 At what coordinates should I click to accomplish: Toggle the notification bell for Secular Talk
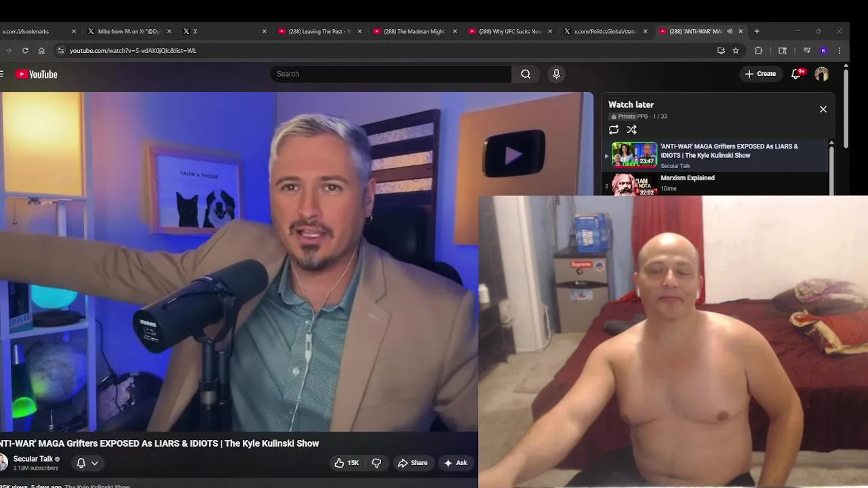pos(87,463)
